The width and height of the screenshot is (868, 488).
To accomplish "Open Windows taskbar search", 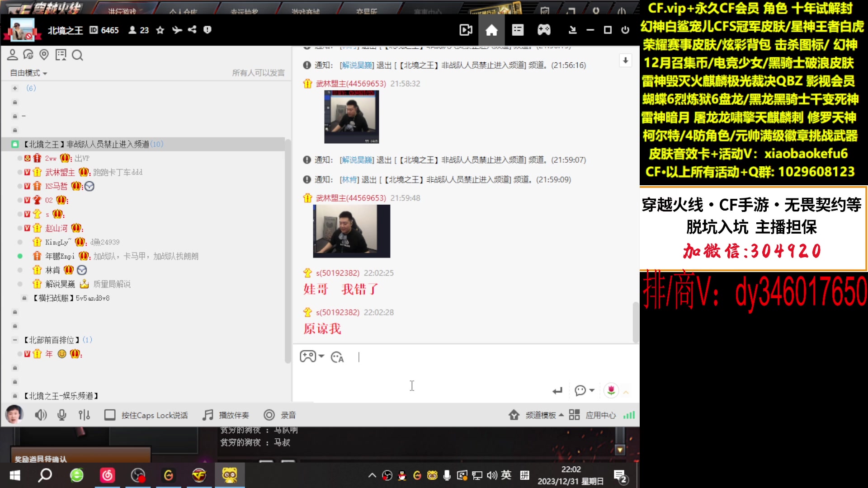I will coord(45,475).
